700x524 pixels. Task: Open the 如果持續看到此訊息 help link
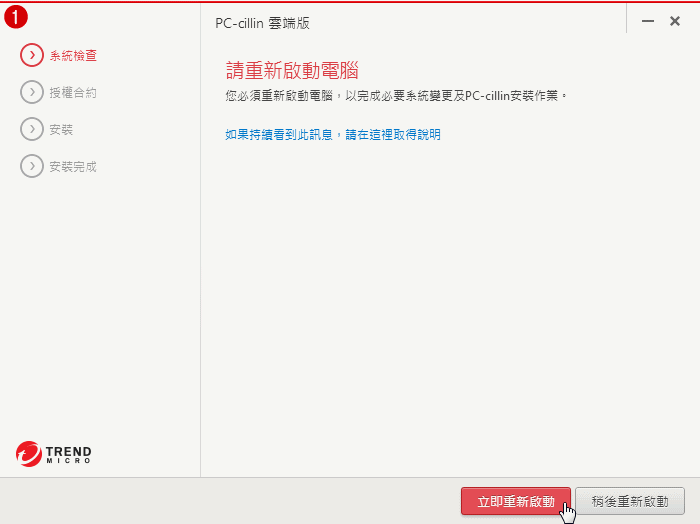pos(333,134)
